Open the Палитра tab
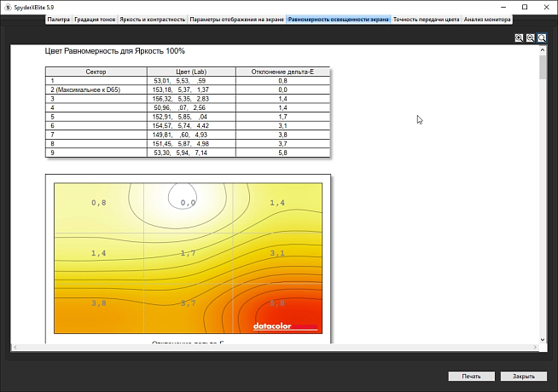The height and width of the screenshot is (392, 558). pyautogui.click(x=59, y=18)
